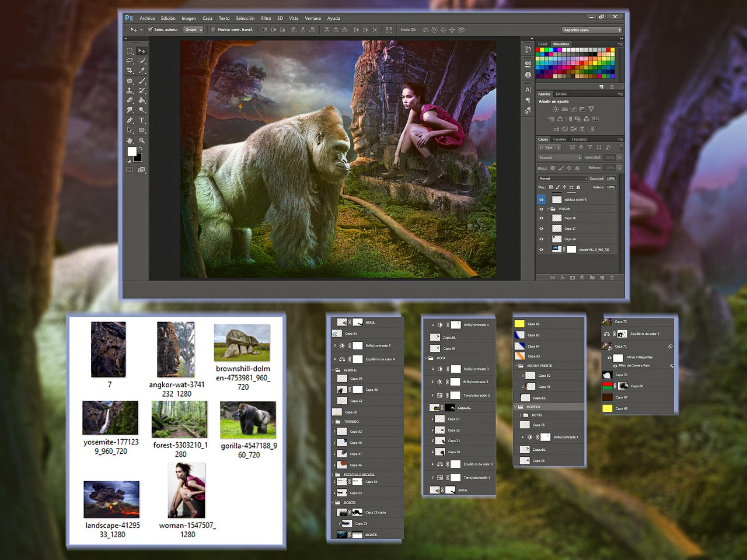Hide the Capa 18 layer

[x=541, y=218]
